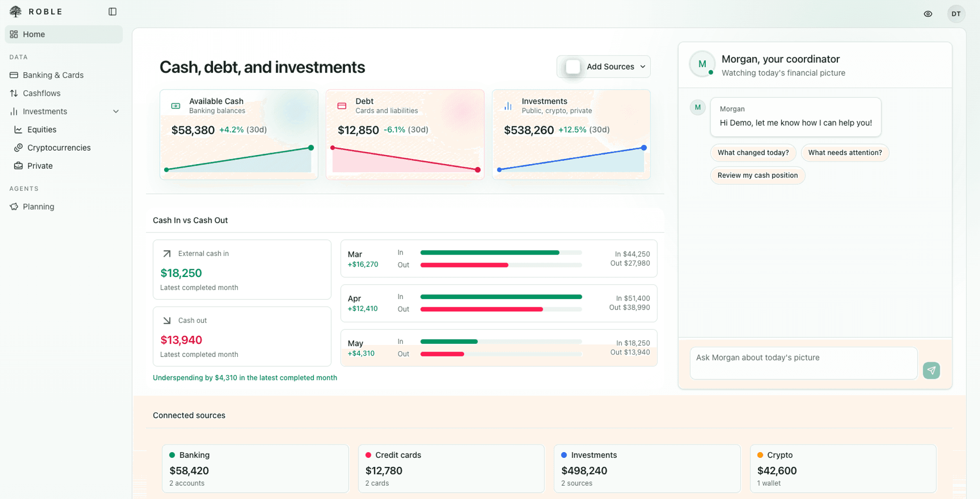Click Morgan's small message avatar
This screenshot has height=499, width=980.
pyautogui.click(x=698, y=107)
